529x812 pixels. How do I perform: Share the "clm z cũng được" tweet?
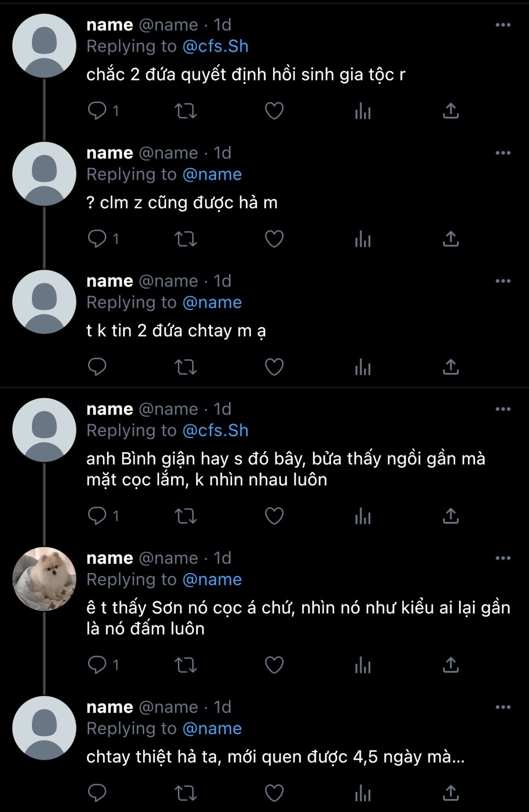coord(451,239)
